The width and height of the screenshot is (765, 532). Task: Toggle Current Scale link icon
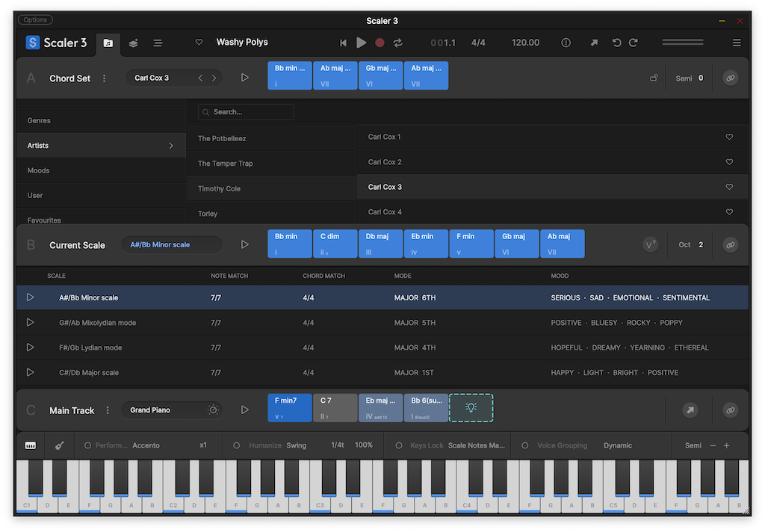pos(731,244)
